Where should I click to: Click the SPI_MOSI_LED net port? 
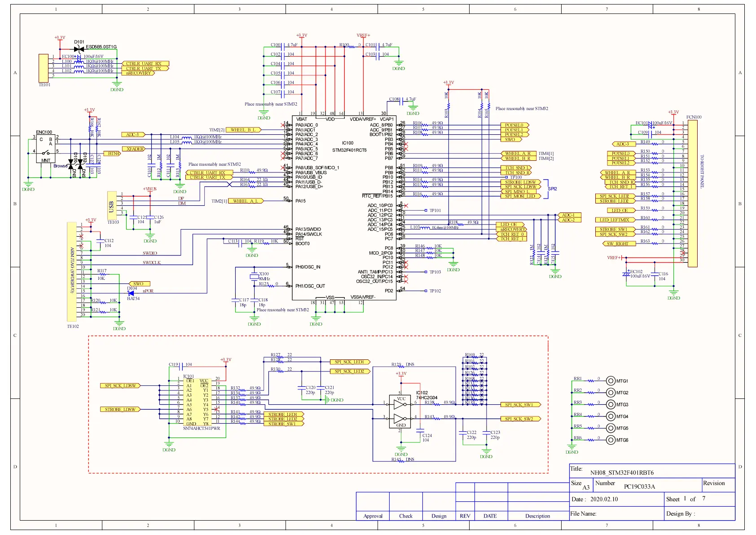click(521, 196)
